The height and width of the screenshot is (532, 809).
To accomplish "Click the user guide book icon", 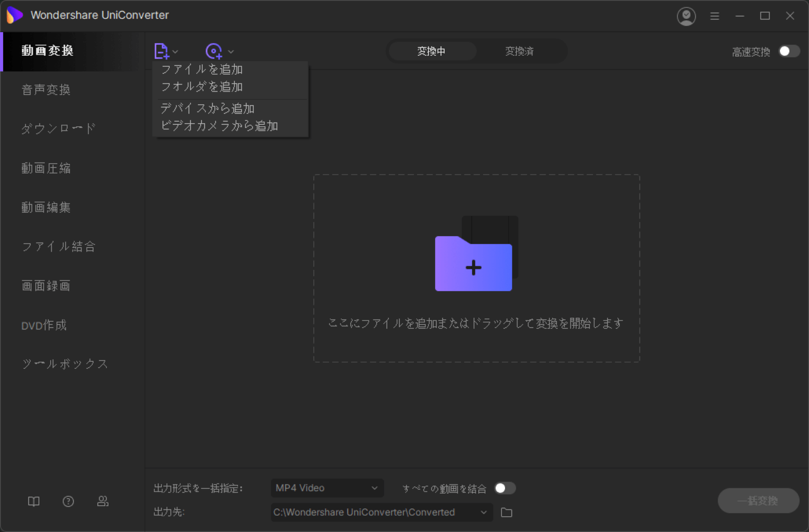I will tap(33, 501).
